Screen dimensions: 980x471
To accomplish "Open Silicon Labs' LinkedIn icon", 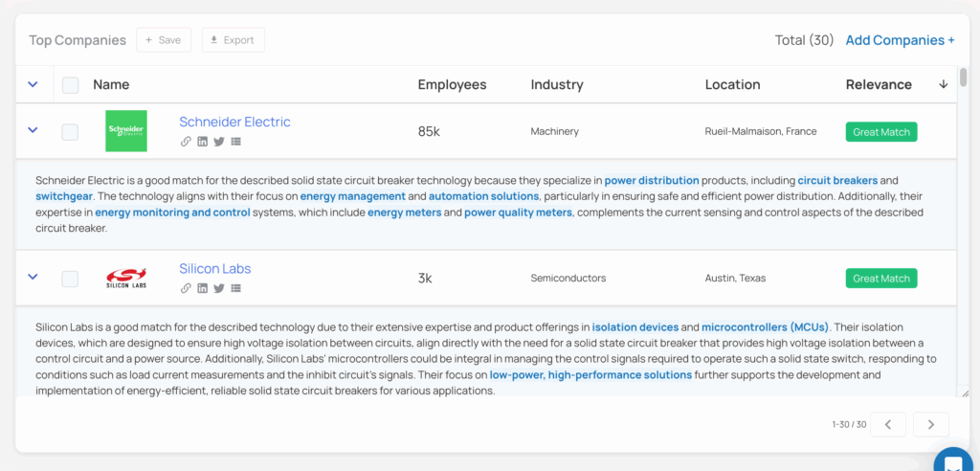I will click(202, 288).
